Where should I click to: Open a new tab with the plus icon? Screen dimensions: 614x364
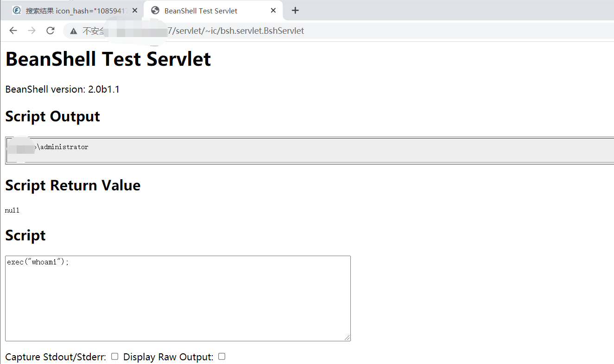pos(295,11)
